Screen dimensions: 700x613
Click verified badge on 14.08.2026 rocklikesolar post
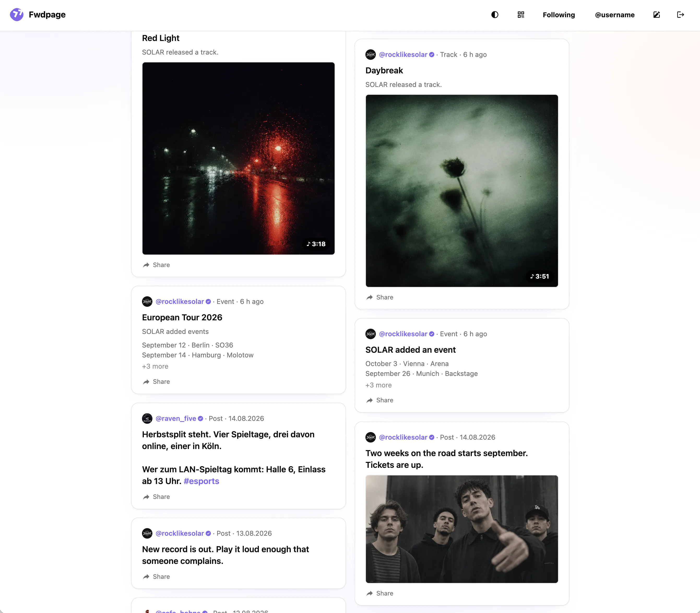[431, 437]
